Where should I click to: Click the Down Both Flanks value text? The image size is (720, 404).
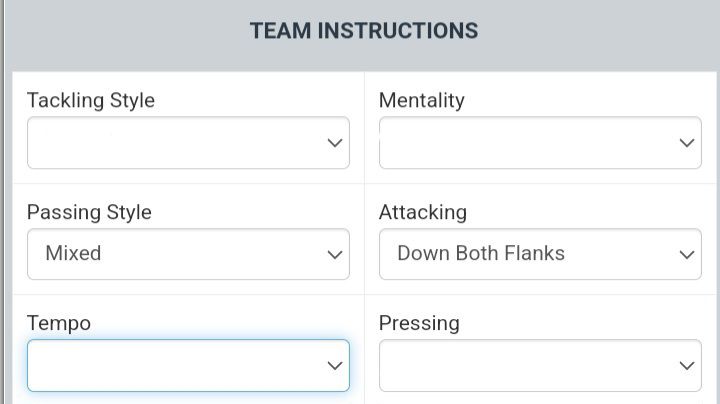(481, 253)
